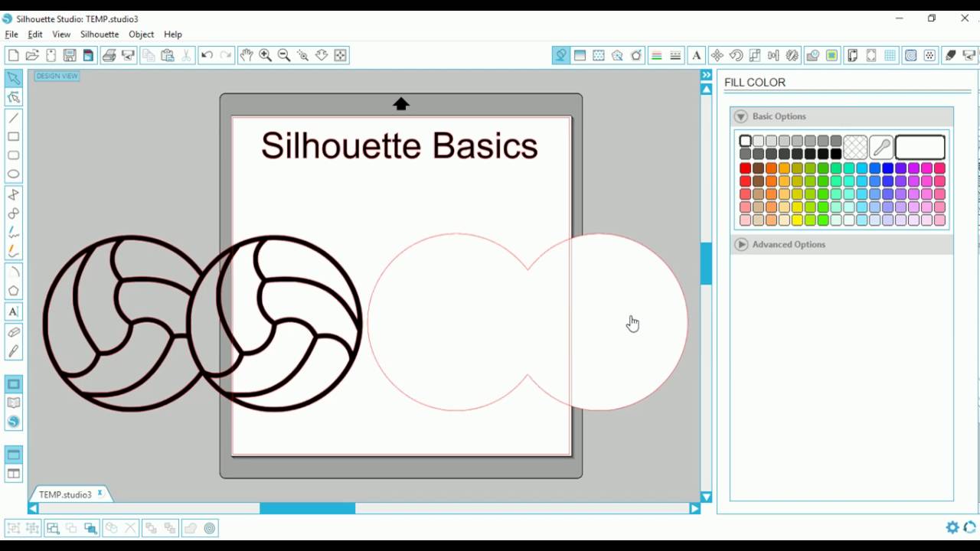Choose the Draw an Ellipse tool

[13, 174]
